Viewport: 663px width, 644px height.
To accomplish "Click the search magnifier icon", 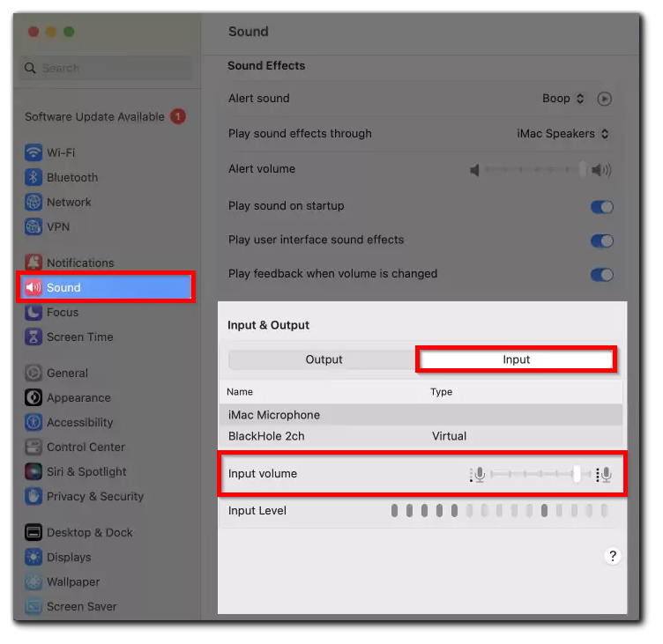I will click(30, 68).
